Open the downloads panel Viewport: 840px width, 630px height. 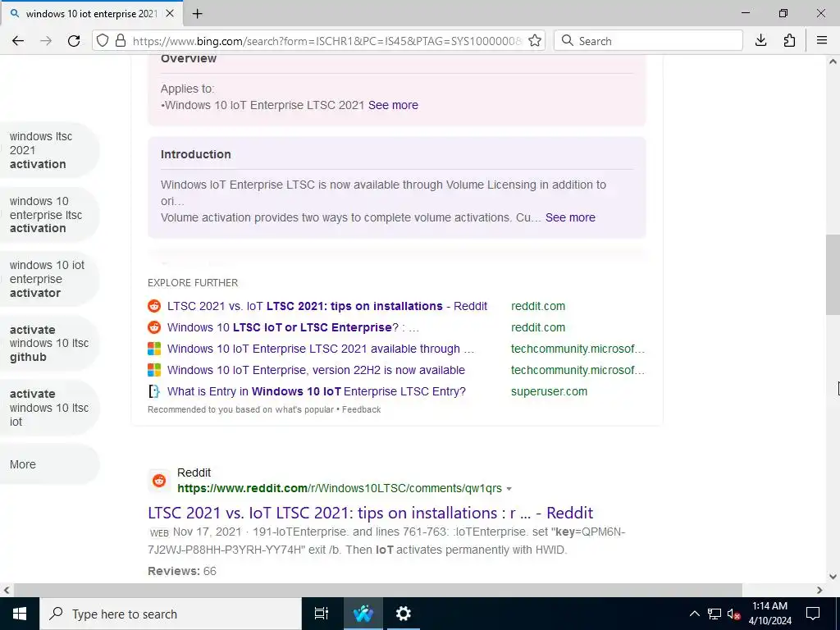(x=760, y=41)
